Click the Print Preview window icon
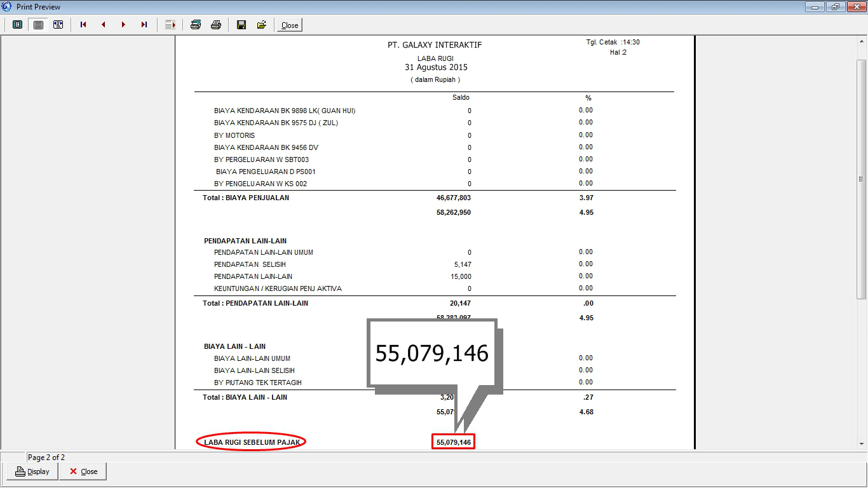 tap(7, 7)
